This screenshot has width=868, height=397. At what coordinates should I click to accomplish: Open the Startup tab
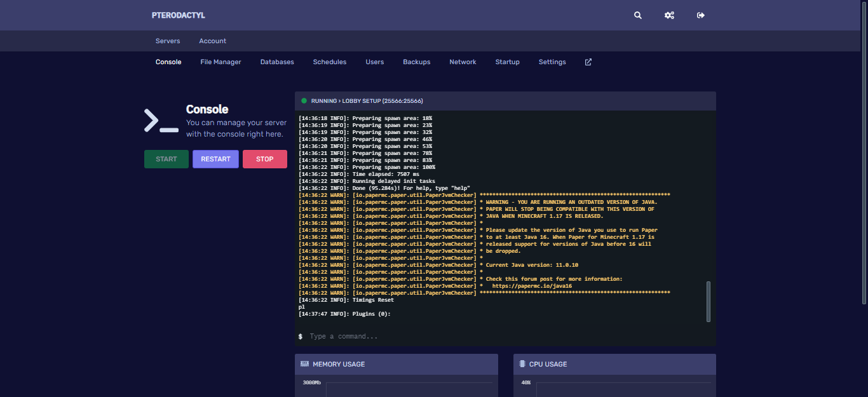coord(507,62)
